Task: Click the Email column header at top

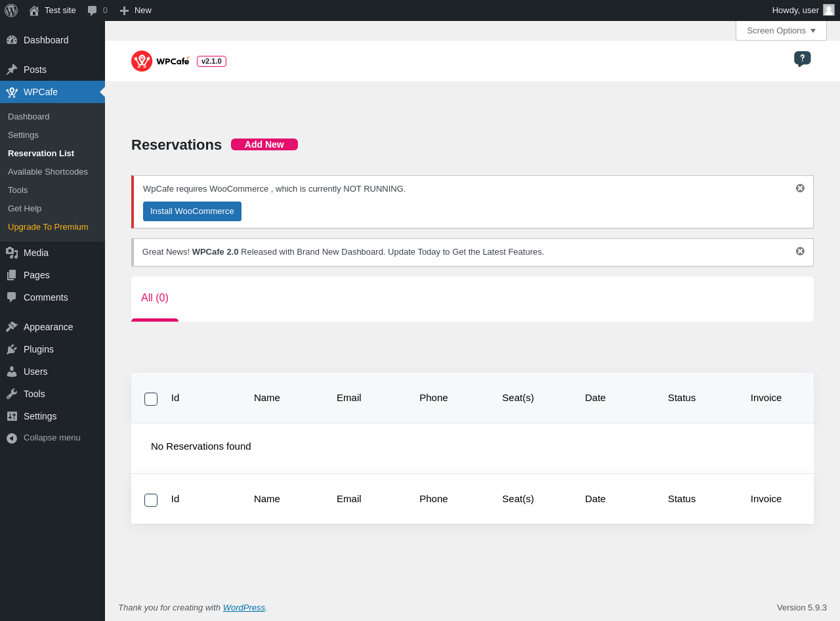Action: (x=349, y=398)
